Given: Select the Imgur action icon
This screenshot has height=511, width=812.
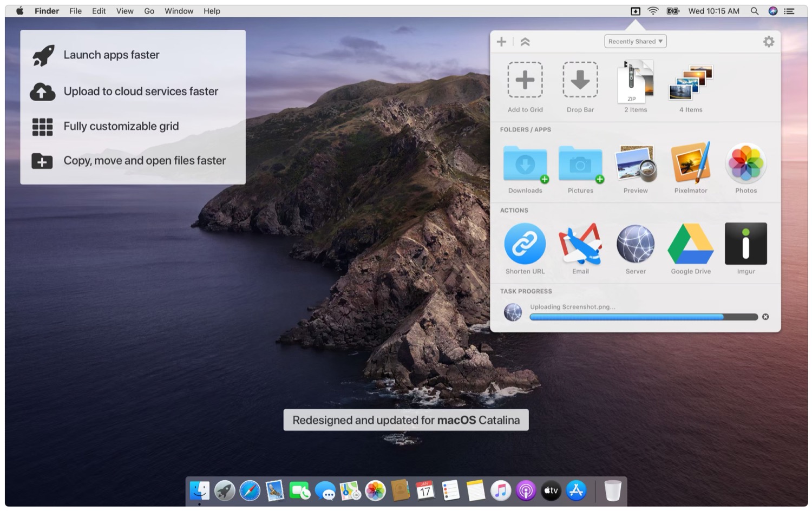Looking at the screenshot, I should pyautogui.click(x=745, y=244).
